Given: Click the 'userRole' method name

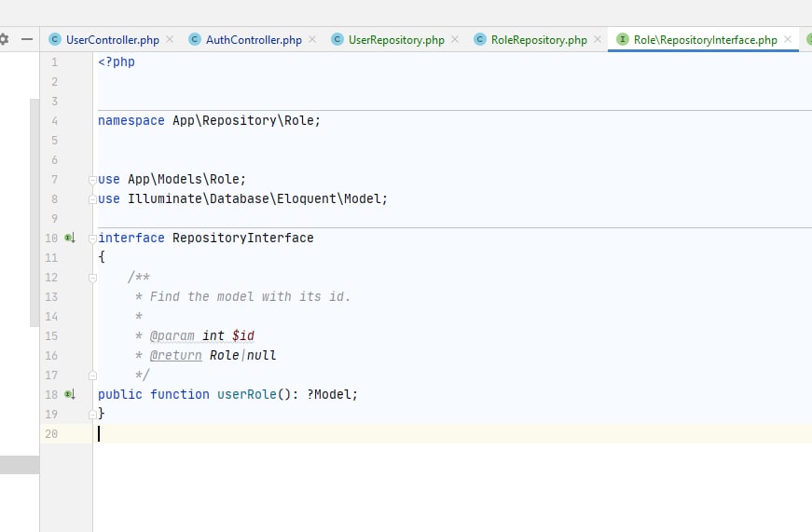Looking at the screenshot, I should pos(246,394).
